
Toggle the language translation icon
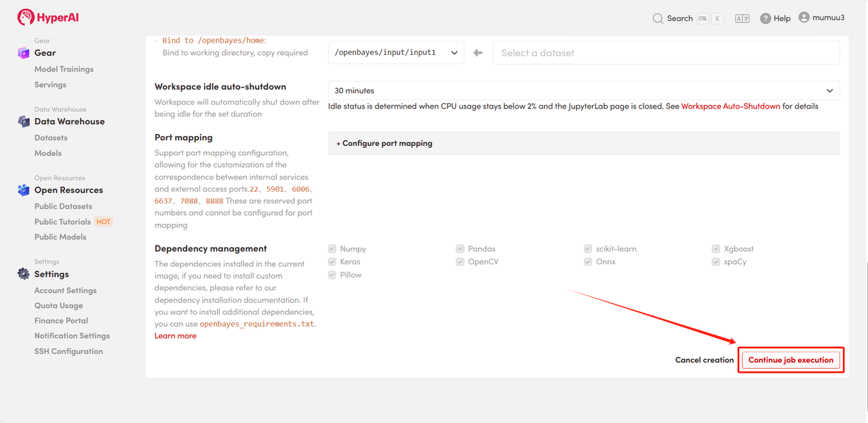click(x=742, y=18)
